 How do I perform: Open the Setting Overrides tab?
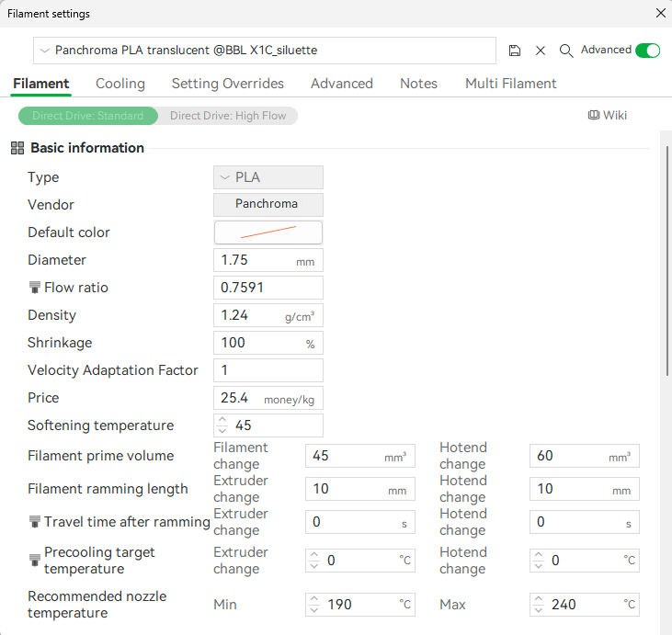pos(227,84)
